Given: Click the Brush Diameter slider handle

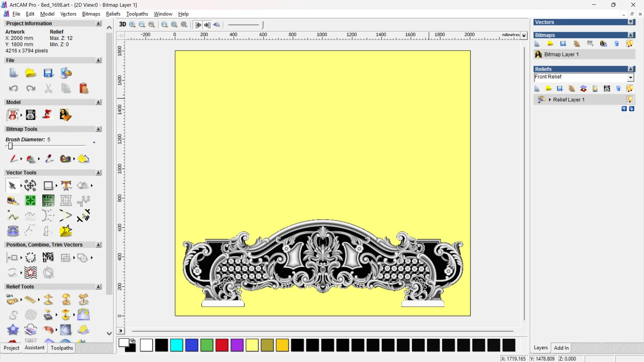Looking at the screenshot, I should click(x=10, y=146).
